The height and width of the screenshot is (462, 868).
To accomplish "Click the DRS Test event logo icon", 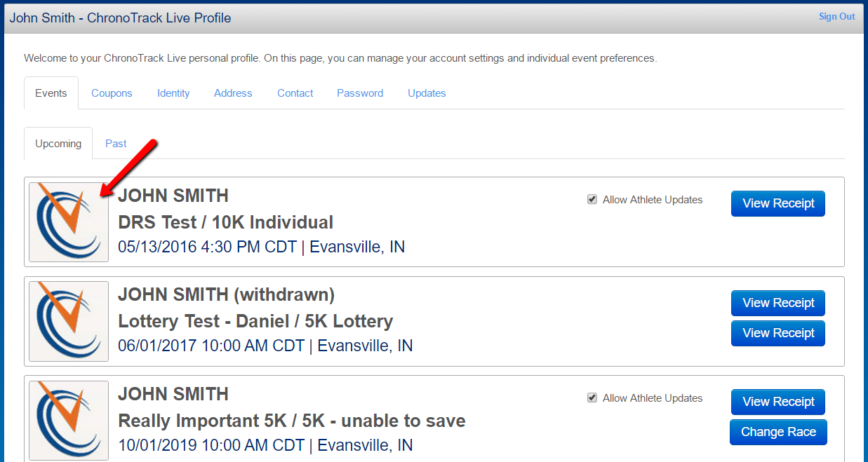I will pos(69,222).
